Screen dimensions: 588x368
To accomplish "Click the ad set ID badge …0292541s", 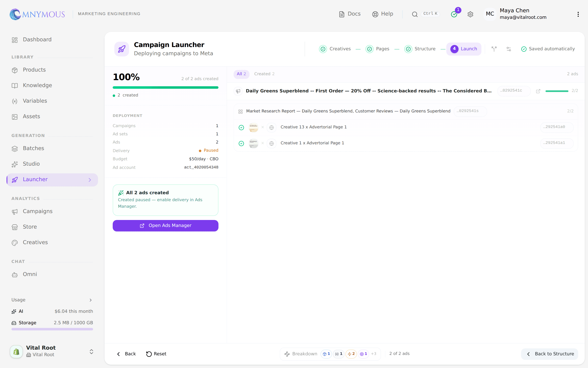I will [470, 111].
